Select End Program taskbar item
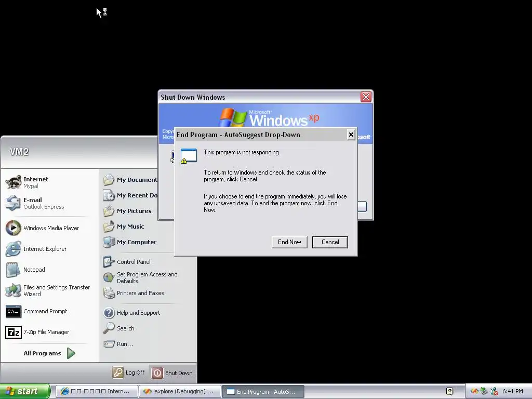532x399 pixels. tap(263, 391)
